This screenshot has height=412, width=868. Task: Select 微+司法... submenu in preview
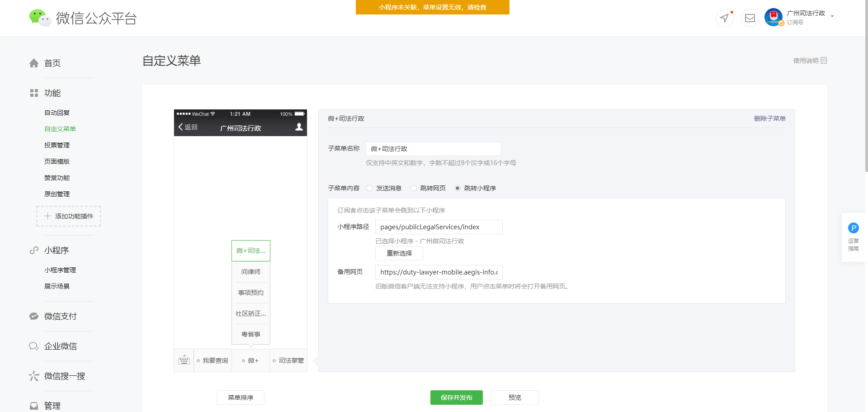pyautogui.click(x=251, y=251)
